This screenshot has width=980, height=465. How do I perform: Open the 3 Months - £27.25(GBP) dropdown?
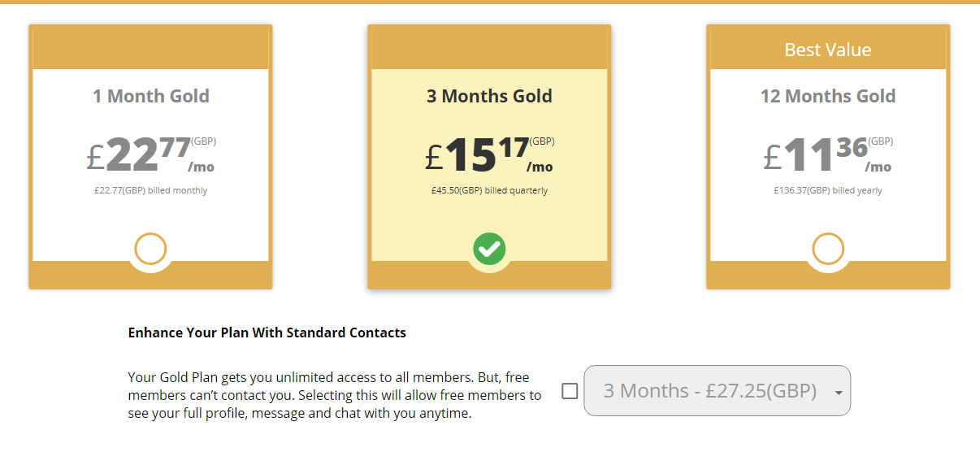pyautogui.click(x=709, y=391)
